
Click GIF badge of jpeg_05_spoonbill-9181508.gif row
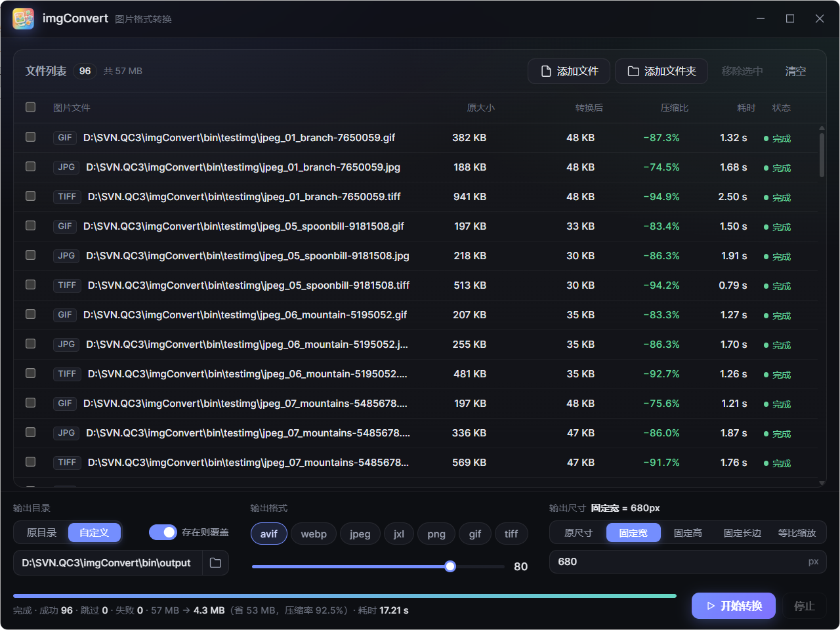pyautogui.click(x=65, y=226)
